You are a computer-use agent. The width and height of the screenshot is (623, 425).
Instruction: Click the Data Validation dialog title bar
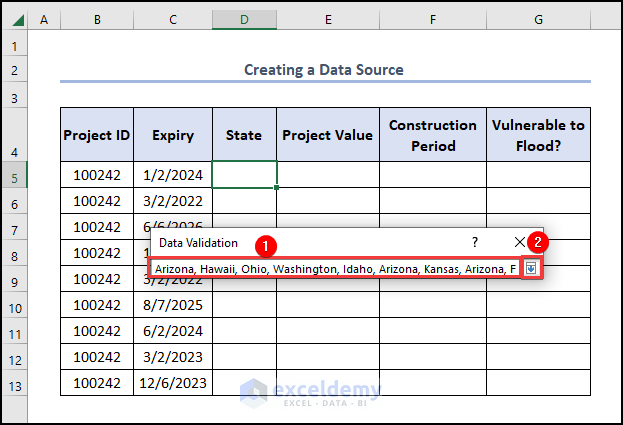(300, 242)
